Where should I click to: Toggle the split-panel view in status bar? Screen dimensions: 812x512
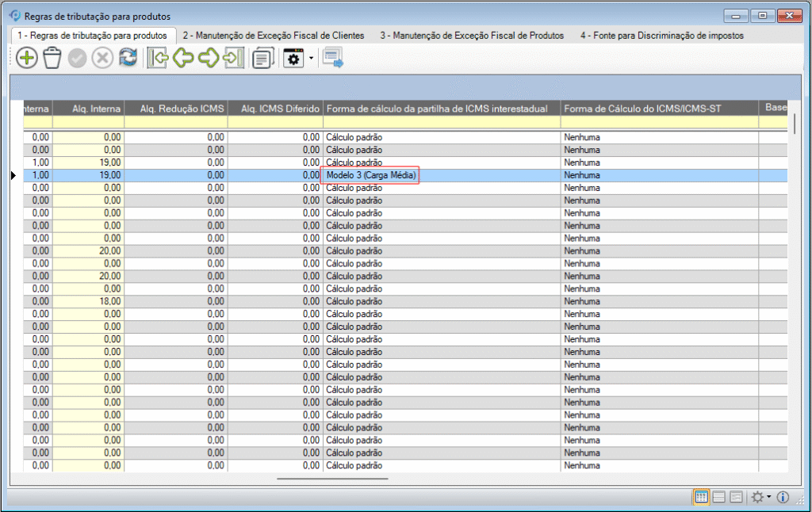[x=718, y=497]
